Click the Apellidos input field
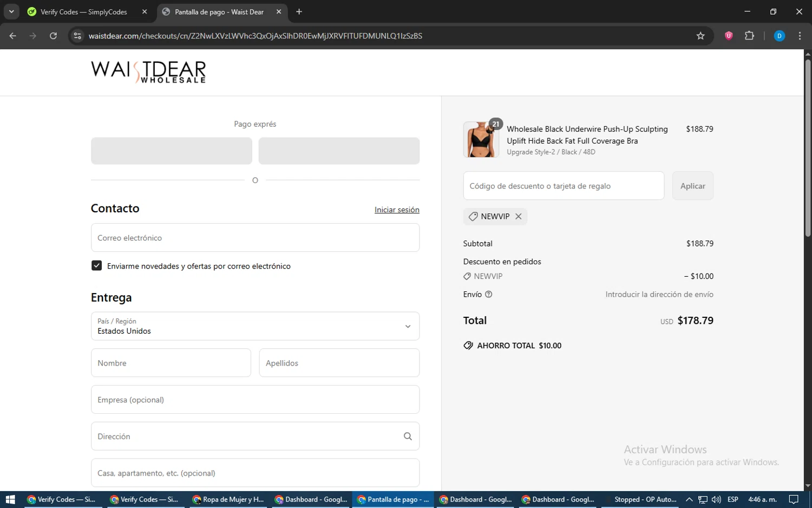 339,363
